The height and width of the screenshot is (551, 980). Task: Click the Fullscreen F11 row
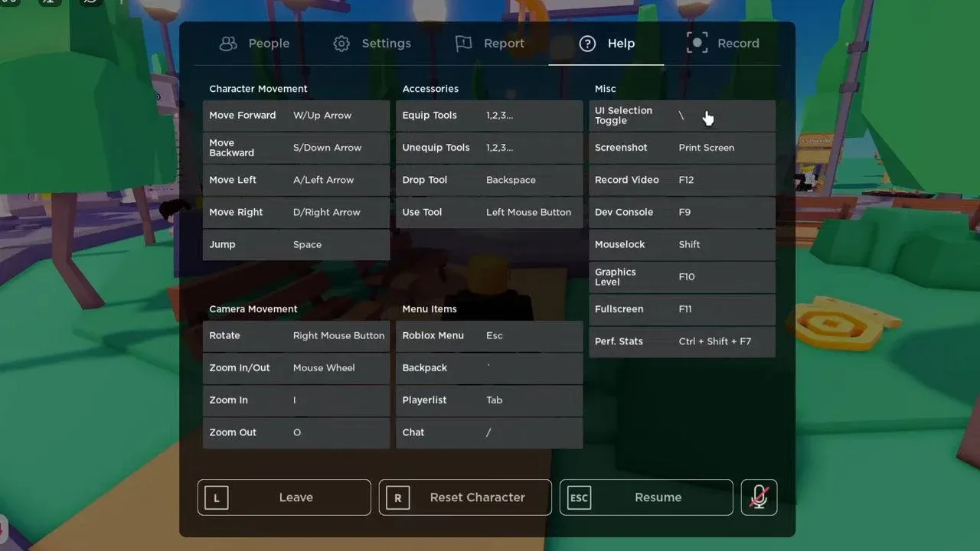click(682, 309)
